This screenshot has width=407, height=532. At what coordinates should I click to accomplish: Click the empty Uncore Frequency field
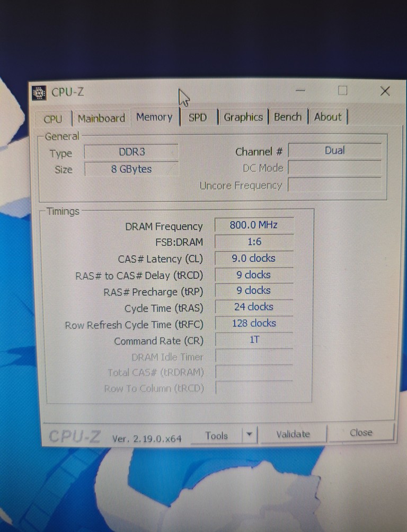[335, 185]
